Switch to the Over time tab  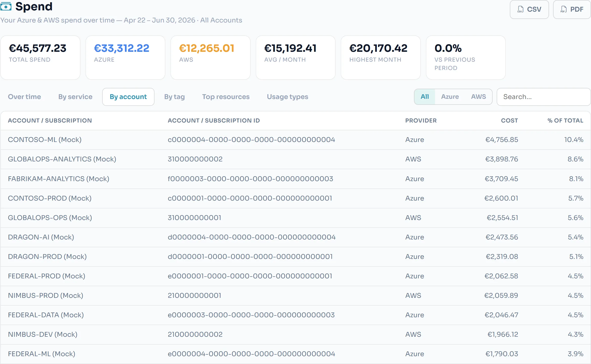24,97
